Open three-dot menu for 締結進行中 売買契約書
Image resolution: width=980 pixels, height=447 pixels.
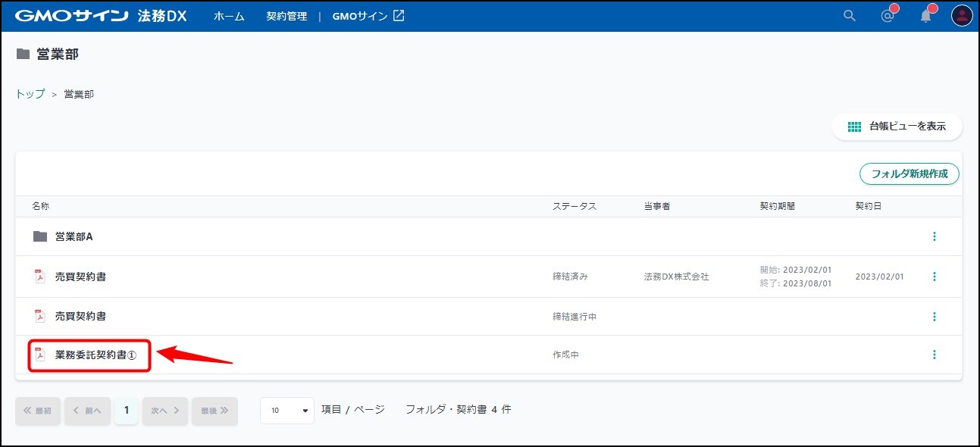click(x=934, y=317)
